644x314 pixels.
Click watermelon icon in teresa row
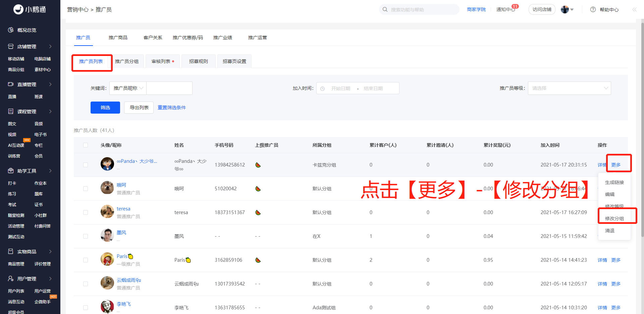[x=258, y=212]
